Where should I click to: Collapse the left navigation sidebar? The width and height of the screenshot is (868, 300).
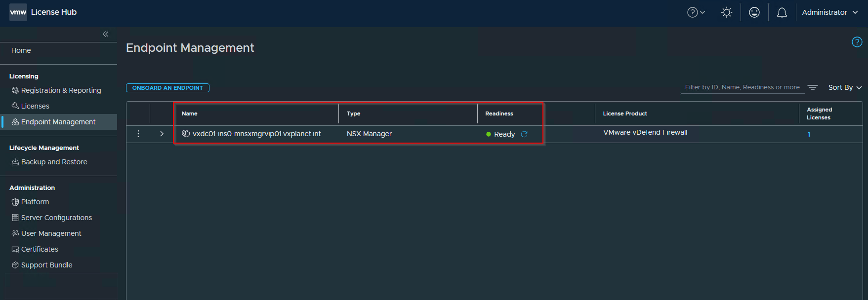pyautogui.click(x=105, y=34)
